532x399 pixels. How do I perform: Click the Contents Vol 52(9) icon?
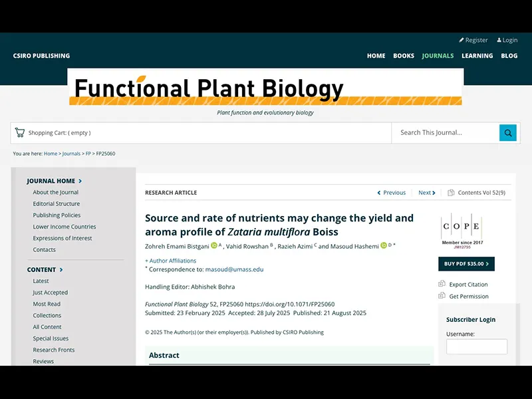click(451, 193)
